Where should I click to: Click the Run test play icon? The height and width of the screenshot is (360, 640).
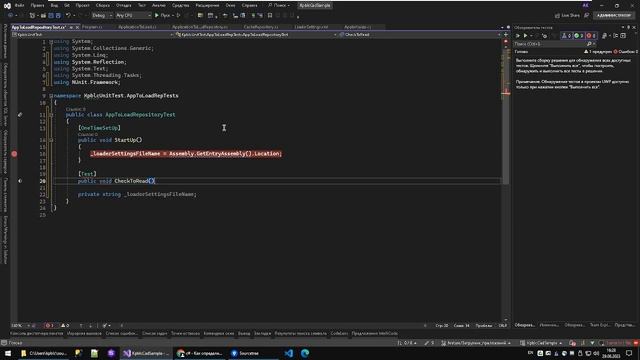pos(525,36)
